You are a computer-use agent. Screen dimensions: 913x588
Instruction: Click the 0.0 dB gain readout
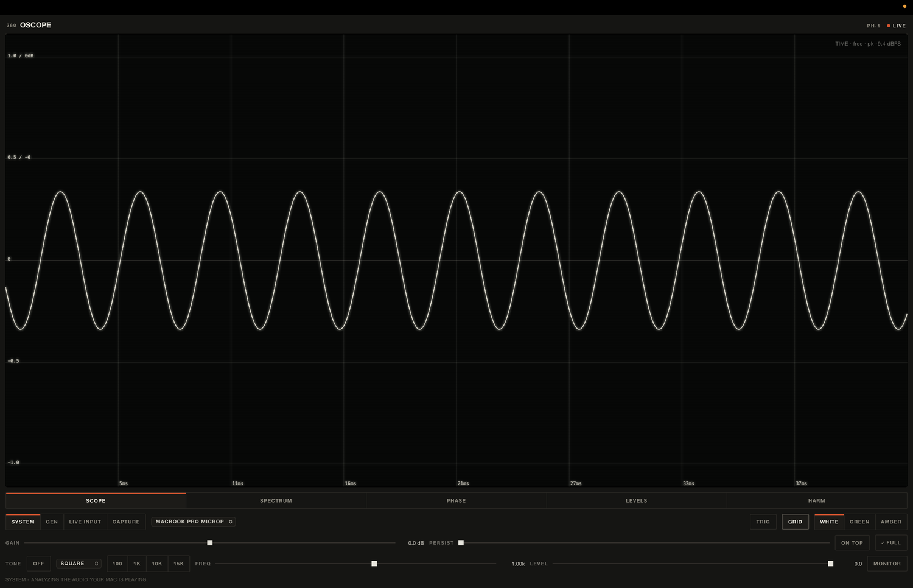click(x=416, y=543)
